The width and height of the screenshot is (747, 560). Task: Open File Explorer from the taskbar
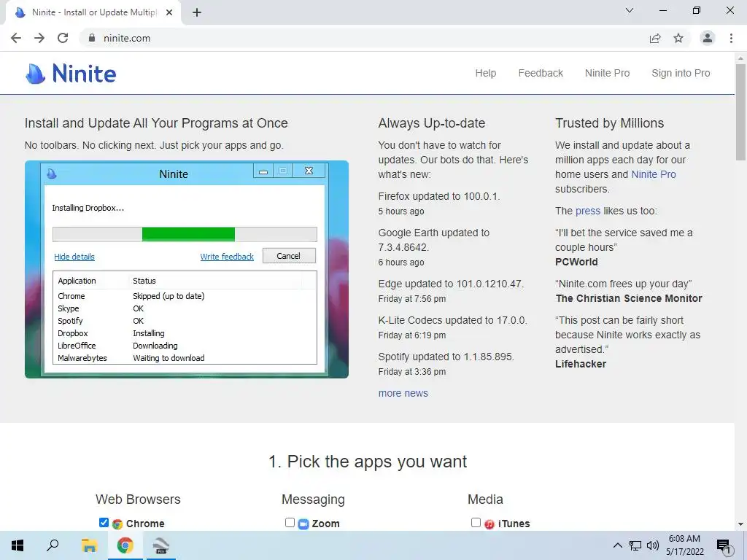point(89,545)
